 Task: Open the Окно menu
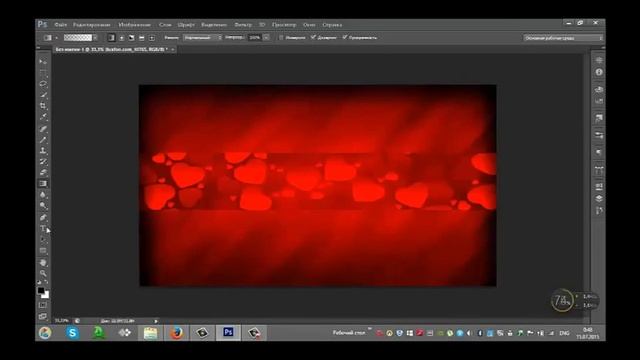pos(309,25)
